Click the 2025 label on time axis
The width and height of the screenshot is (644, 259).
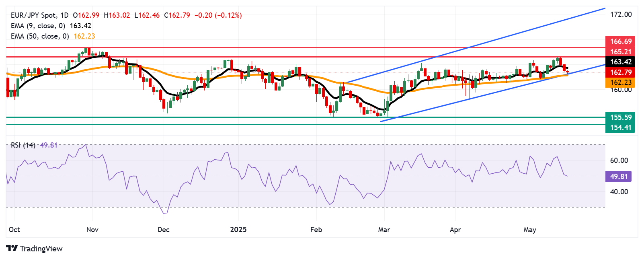click(238, 230)
